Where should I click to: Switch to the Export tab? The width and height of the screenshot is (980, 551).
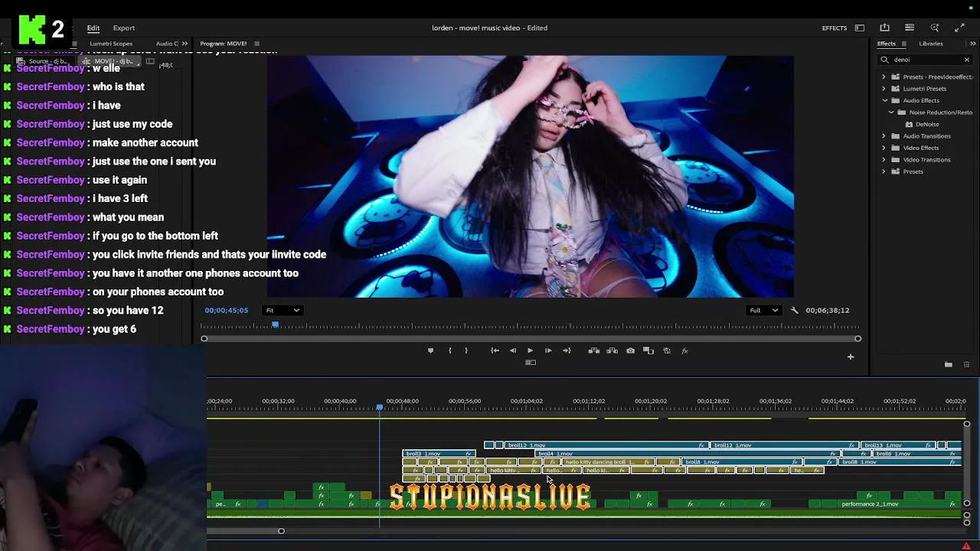(x=124, y=28)
